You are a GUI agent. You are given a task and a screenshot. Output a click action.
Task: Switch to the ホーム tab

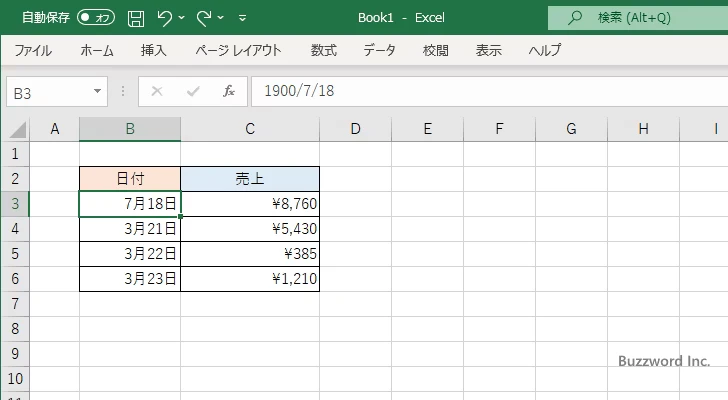97,50
